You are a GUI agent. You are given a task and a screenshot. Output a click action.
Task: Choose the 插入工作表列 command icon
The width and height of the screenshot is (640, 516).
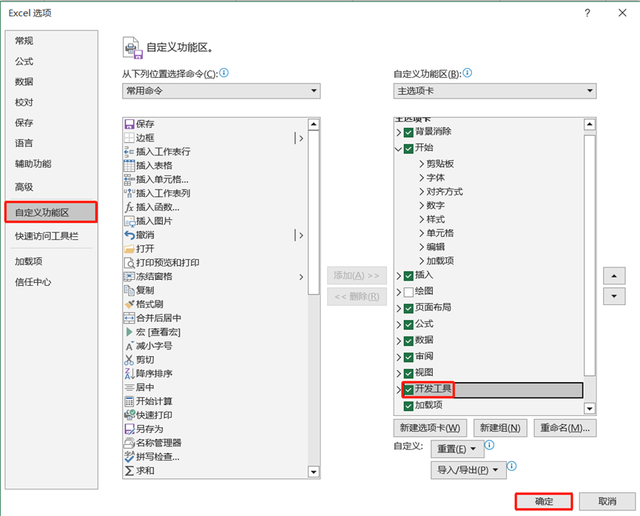pyautogui.click(x=129, y=194)
